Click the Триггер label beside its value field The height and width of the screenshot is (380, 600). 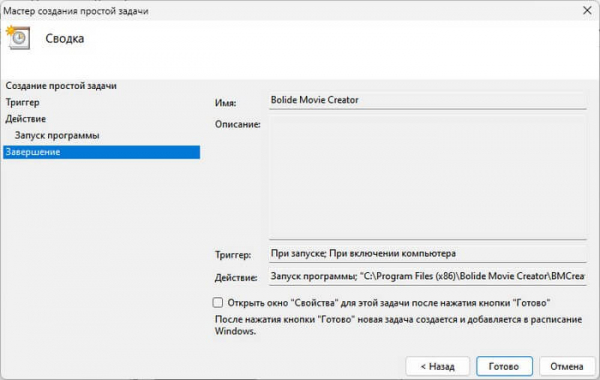pos(233,255)
